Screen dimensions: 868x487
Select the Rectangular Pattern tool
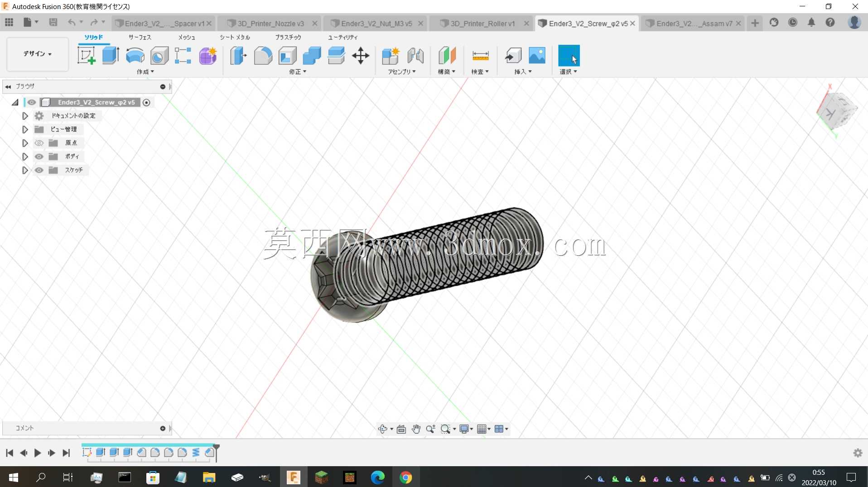click(x=183, y=56)
